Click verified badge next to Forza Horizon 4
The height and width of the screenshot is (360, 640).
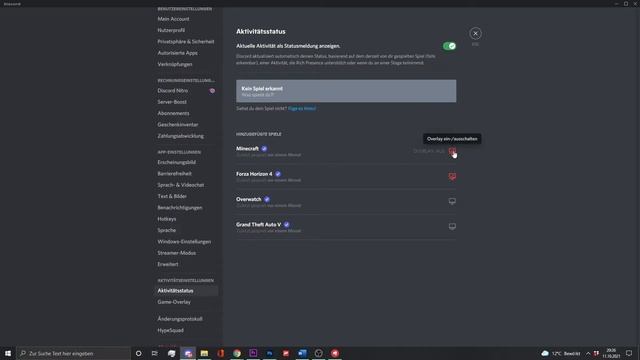tap(278, 174)
